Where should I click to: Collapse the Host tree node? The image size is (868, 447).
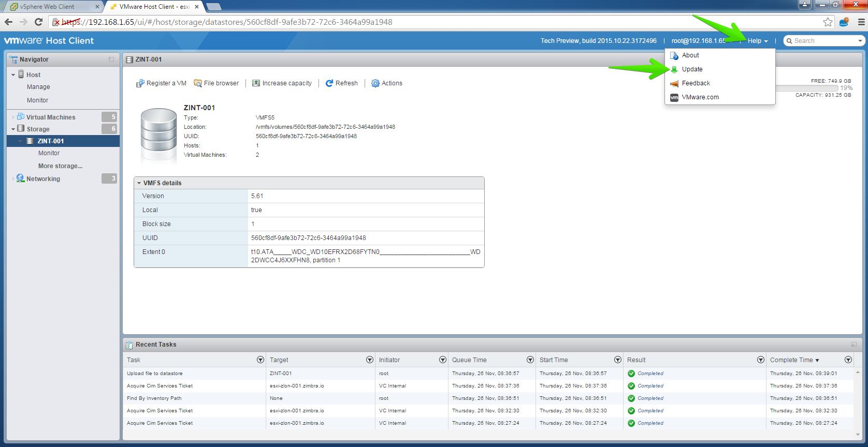coord(13,75)
